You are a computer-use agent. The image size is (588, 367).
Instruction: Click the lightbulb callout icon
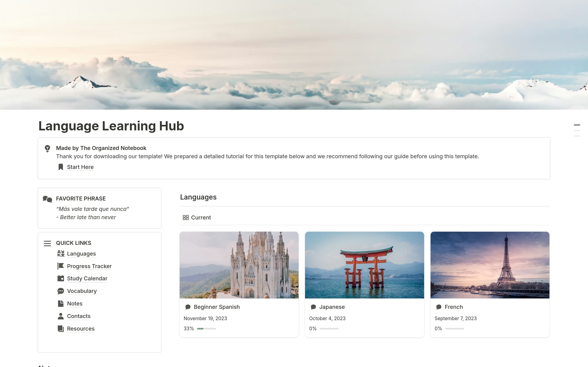pyautogui.click(x=47, y=148)
